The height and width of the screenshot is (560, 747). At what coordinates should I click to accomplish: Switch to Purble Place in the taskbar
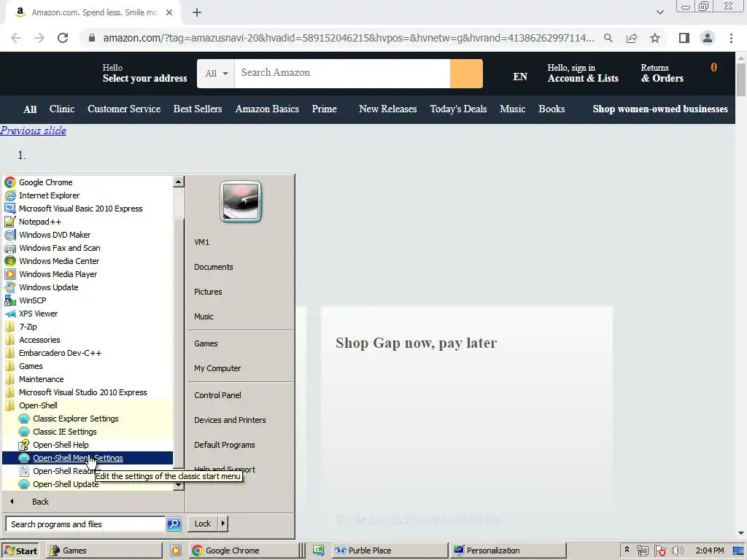tap(390, 551)
